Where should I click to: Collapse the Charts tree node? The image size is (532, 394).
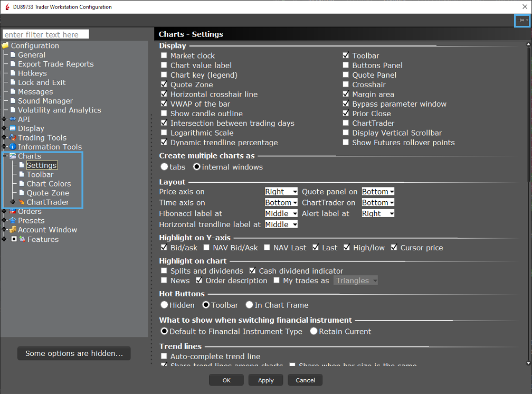tap(4, 156)
